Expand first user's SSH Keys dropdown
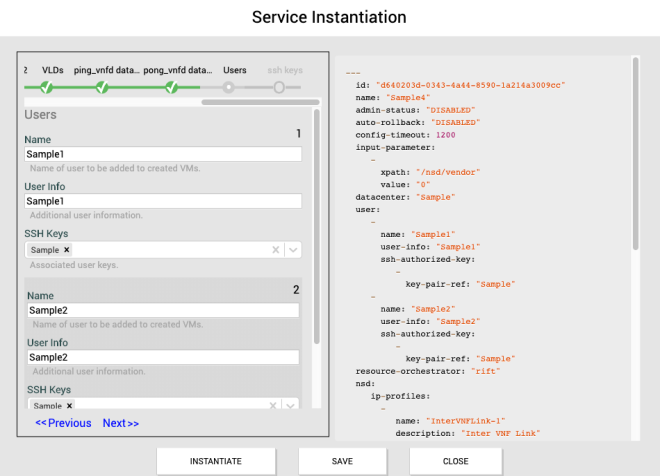Image resolution: width=660 pixels, height=476 pixels. 293,250
